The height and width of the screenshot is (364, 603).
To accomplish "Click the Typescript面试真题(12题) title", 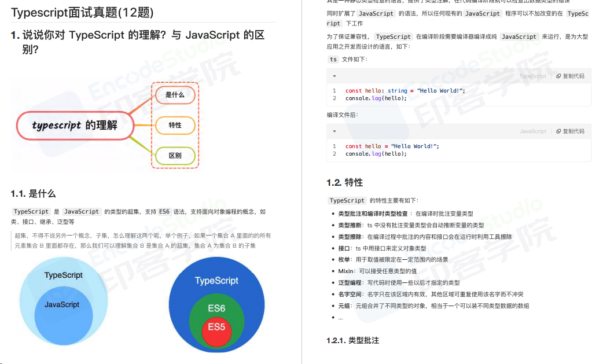I will point(82,13).
